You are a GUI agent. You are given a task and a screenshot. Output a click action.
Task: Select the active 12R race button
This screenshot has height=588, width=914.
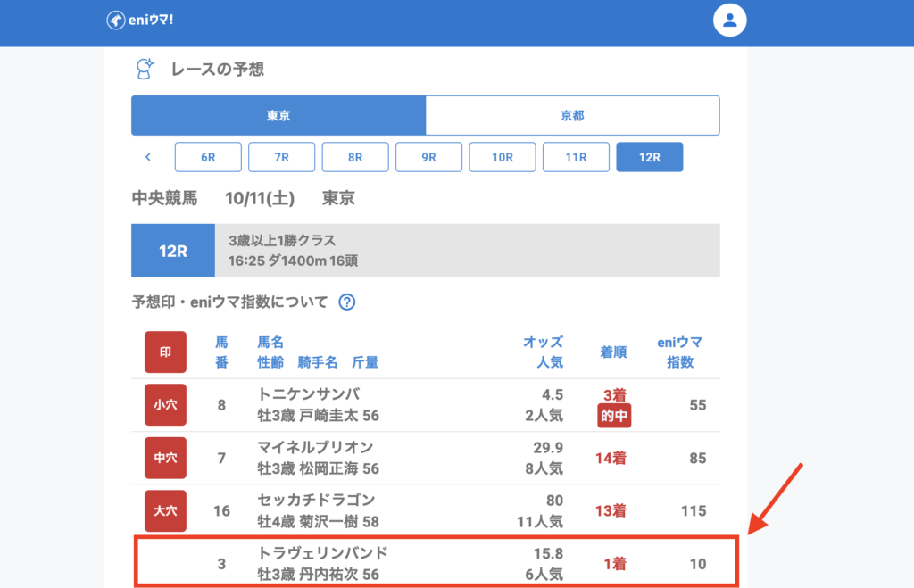point(649,157)
